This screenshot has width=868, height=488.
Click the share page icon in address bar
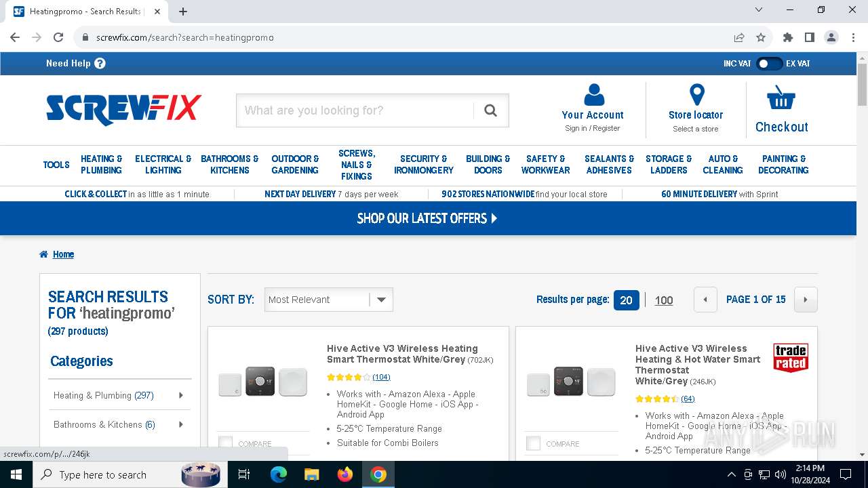click(x=739, y=37)
